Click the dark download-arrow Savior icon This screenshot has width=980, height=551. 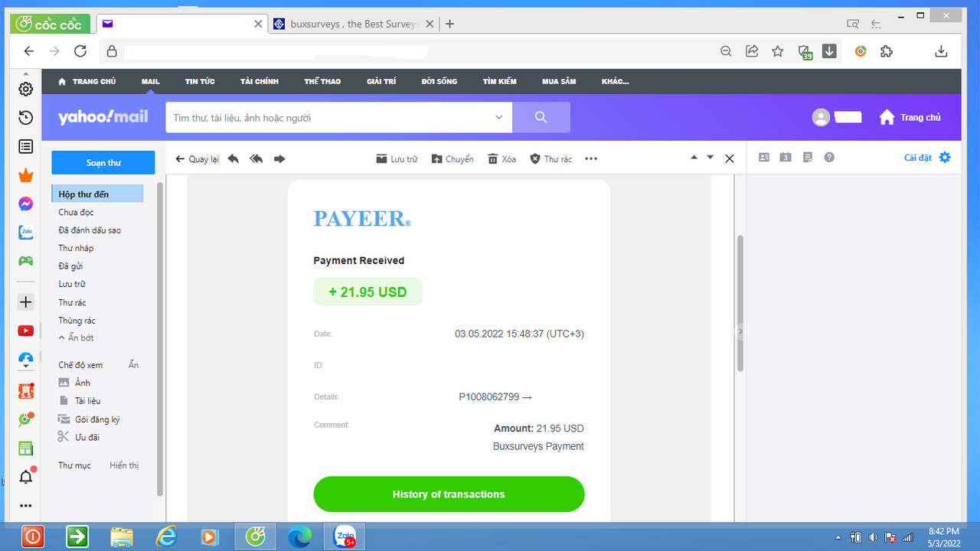829,51
